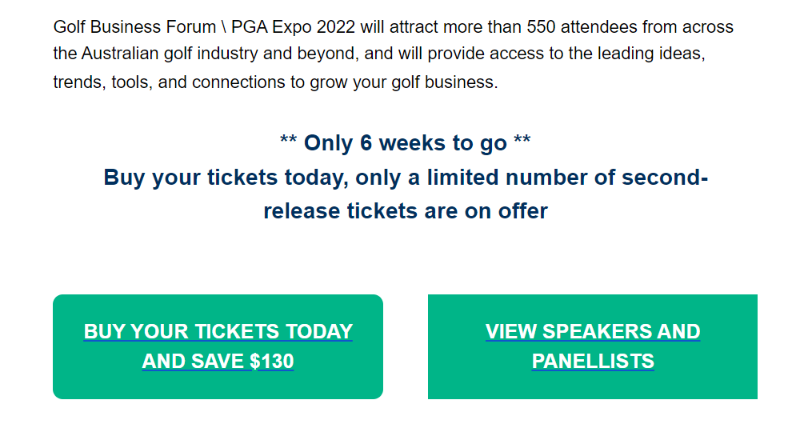Image resolution: width=797 pixels, height=432 pixels.
Task: Click the Buy Your Tickets Today green button
Action: [218, 347]
